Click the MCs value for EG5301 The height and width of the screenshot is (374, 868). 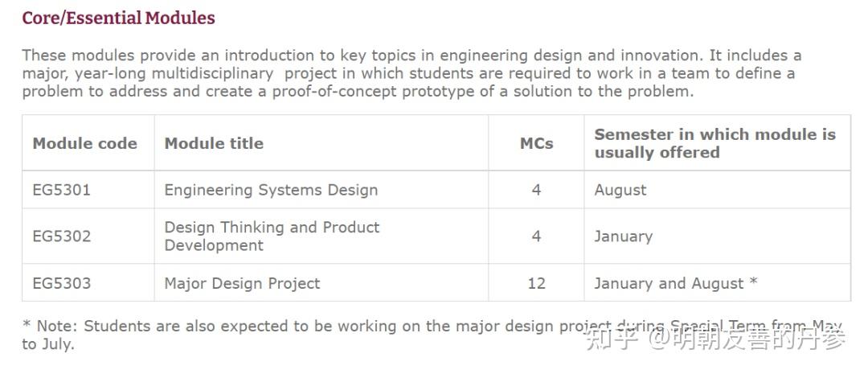point(536,191)
